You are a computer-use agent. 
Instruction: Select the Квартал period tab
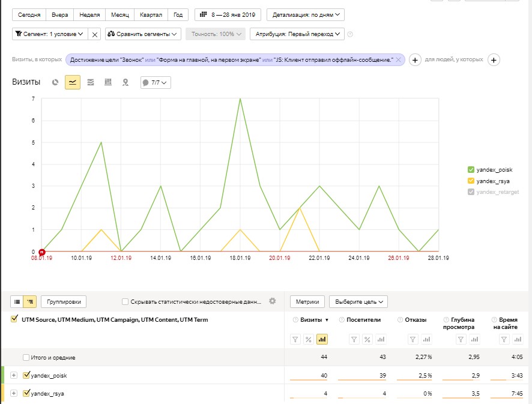[x=150, y=14]
